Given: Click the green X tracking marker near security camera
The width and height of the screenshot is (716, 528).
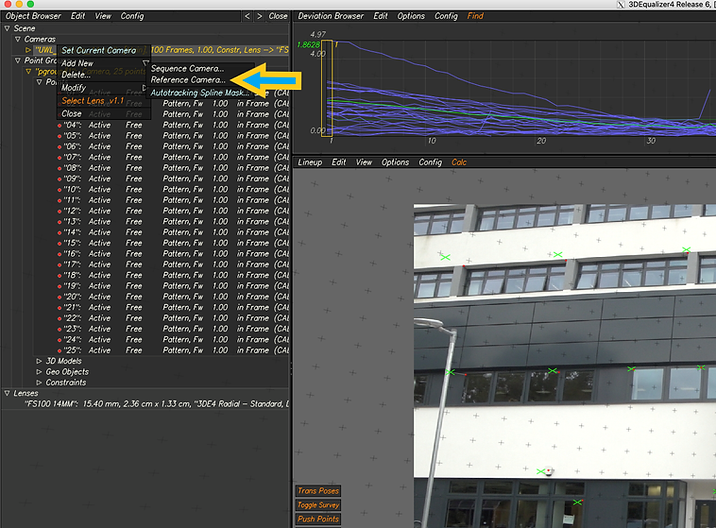Looking at the screenshot, I should pos(541,471).
